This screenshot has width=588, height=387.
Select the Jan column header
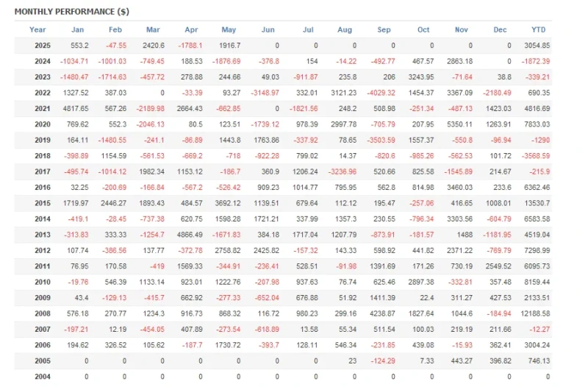tap(78, 29)
